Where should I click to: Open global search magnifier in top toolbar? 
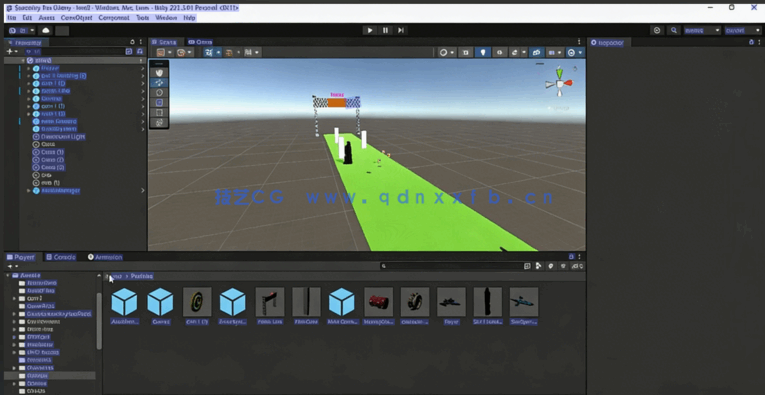point(674,30)
